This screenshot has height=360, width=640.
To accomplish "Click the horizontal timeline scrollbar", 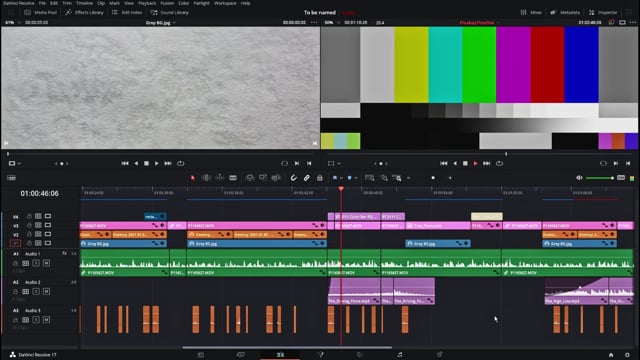I will [x=287, y=348].
